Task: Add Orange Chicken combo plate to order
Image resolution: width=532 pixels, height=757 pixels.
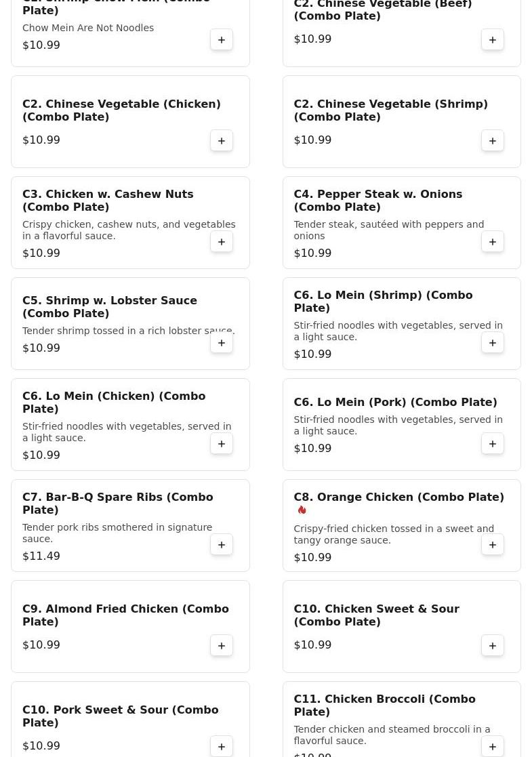Action: [x=493, y=545]
